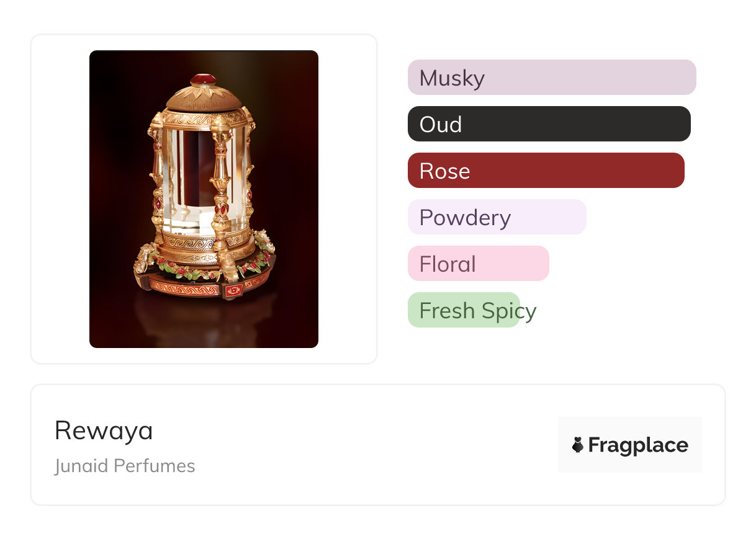
Task: Open the Junaid Perfumes brand link
Action: [125, 466]
